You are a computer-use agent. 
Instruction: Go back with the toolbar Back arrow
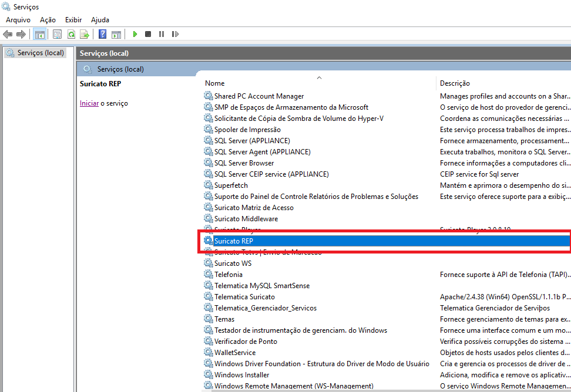coord(7,34)
